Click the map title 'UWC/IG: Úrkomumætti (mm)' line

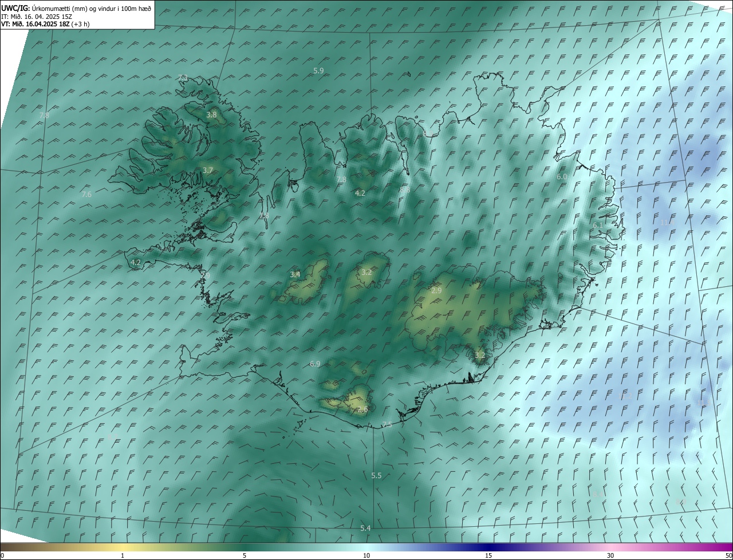(x=76, y=8)
